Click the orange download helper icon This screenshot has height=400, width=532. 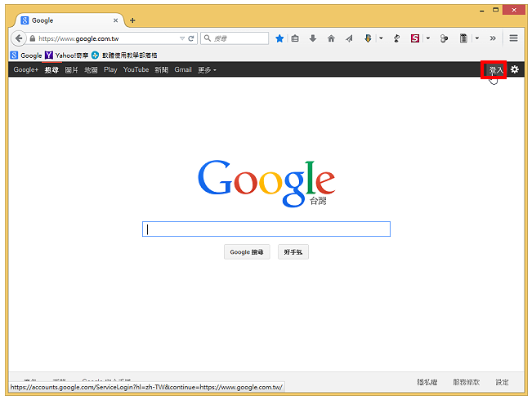(x=368, y=38)
